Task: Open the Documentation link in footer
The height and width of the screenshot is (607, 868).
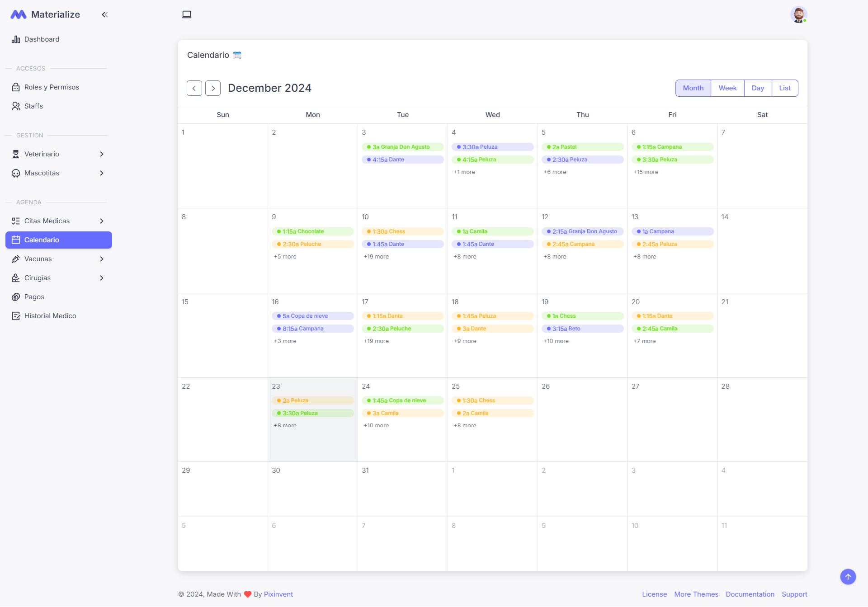Action: pos(750,594)
